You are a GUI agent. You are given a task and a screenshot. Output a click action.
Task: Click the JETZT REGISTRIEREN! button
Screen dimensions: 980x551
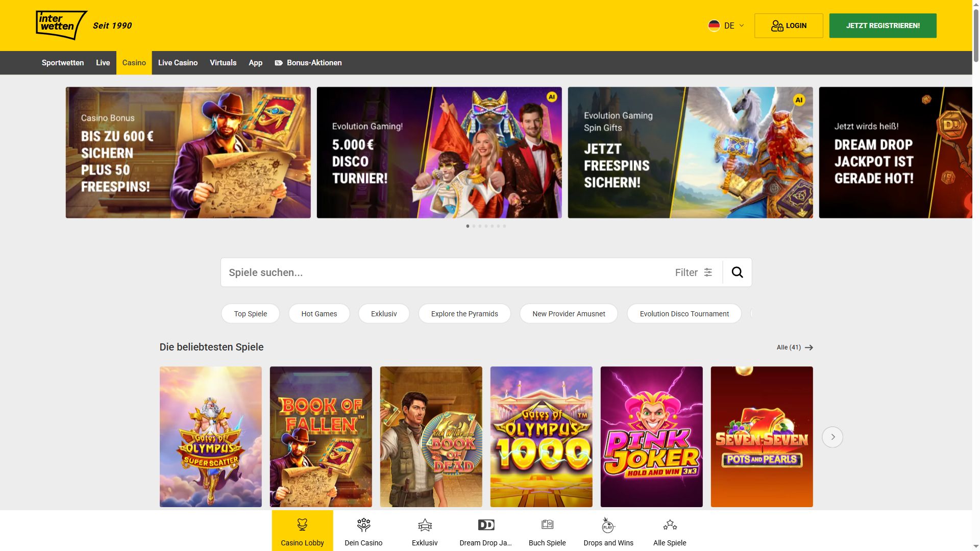(883, 26)
